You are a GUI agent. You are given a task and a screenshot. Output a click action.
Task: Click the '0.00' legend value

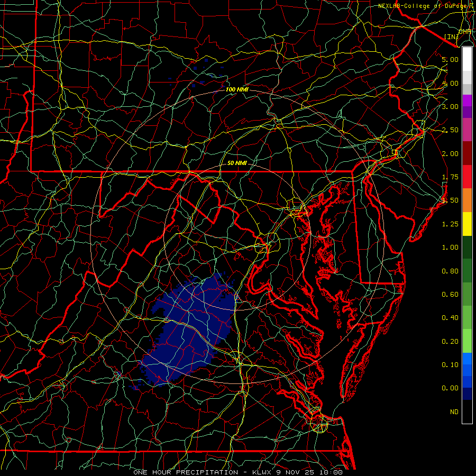[x=450, y=388]
